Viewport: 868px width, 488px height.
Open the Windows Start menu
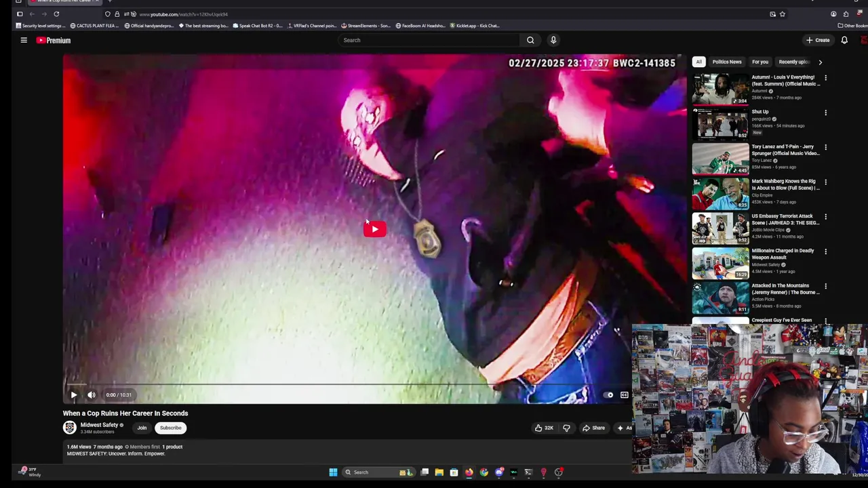coord(333,472)
